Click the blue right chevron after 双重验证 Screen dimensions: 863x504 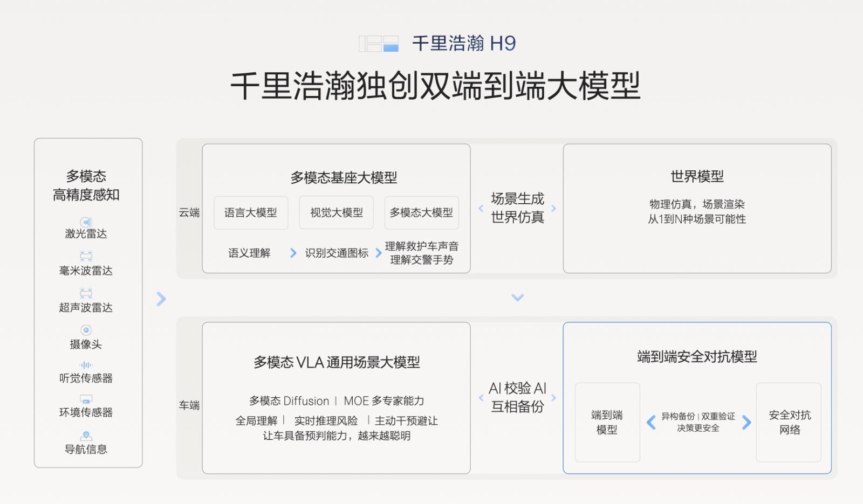click(746, 422)
